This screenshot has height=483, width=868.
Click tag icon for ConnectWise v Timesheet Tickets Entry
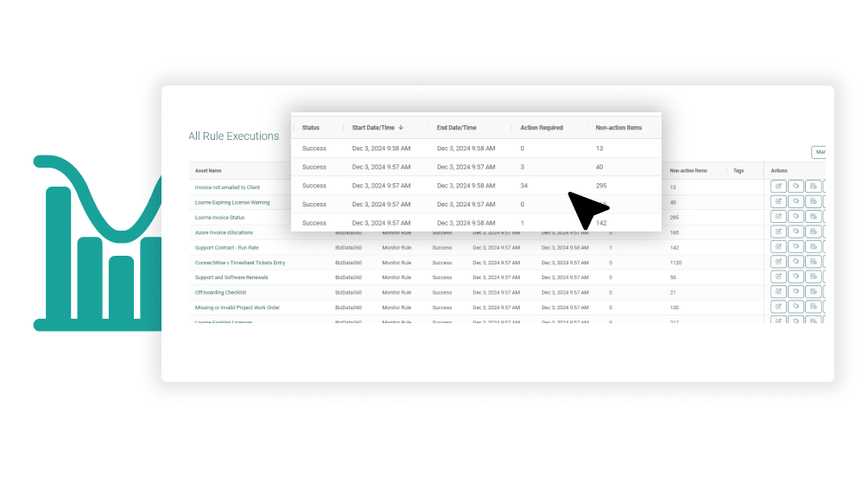pos(796,262)
